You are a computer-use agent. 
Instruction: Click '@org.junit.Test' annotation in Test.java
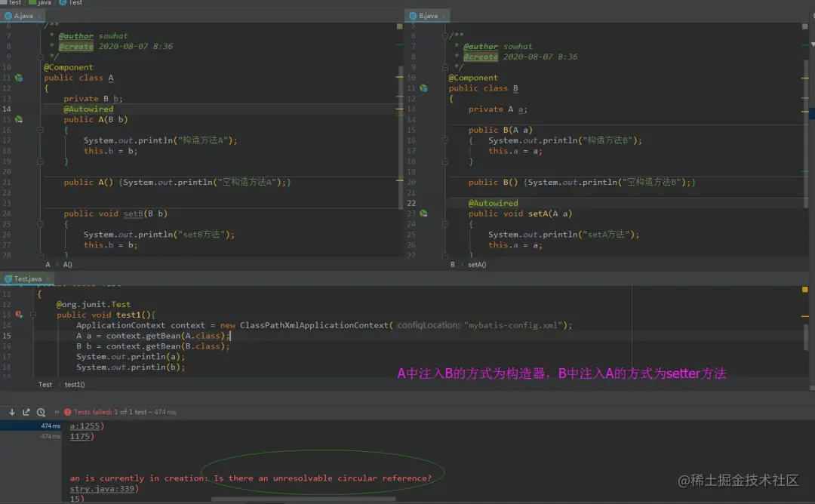(94, 305)
